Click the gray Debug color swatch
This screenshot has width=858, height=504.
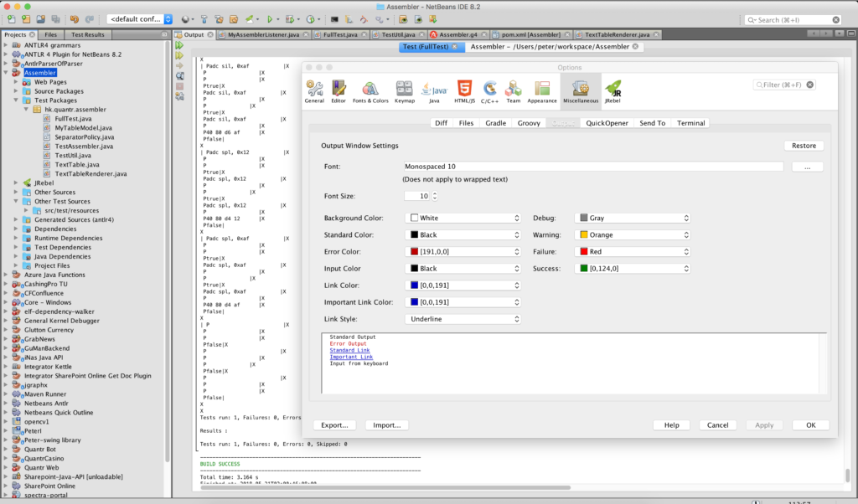point(584,219)
